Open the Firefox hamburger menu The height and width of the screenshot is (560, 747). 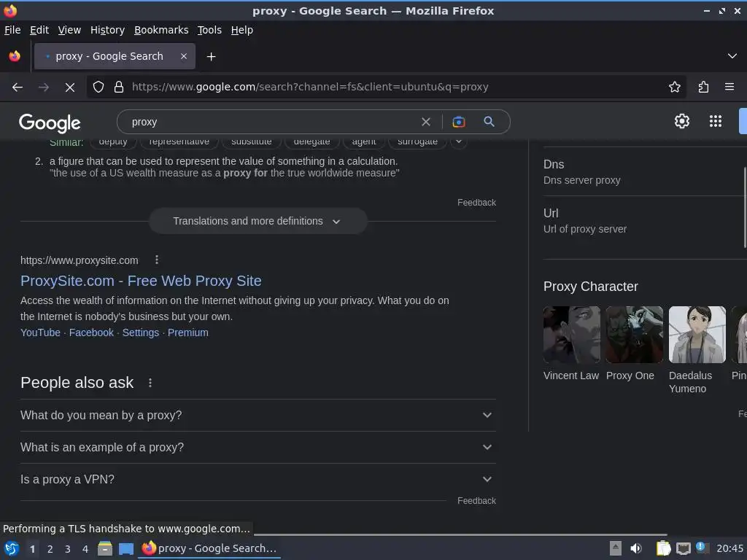pos(729,87)
